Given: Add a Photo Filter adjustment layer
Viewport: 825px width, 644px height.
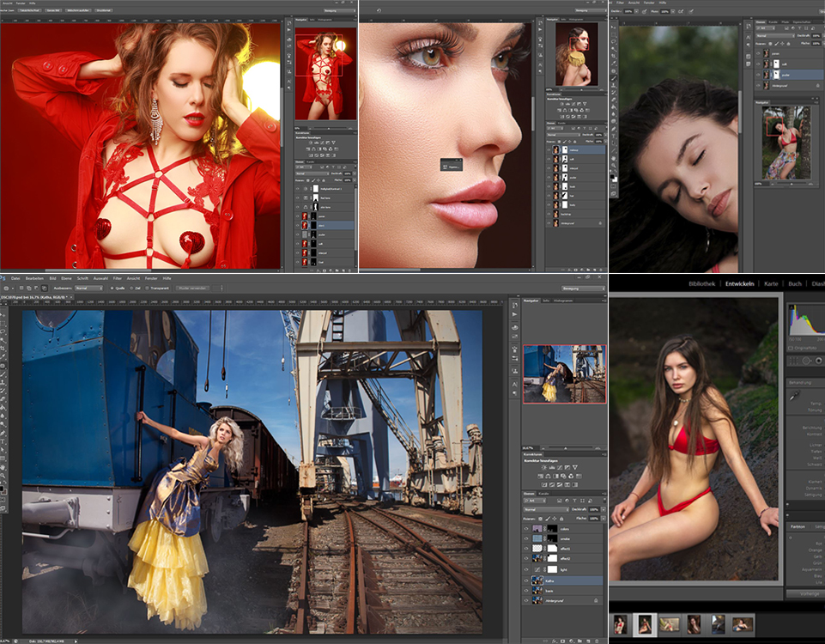Looking at the screenshot, I should (x=563, y=477).
